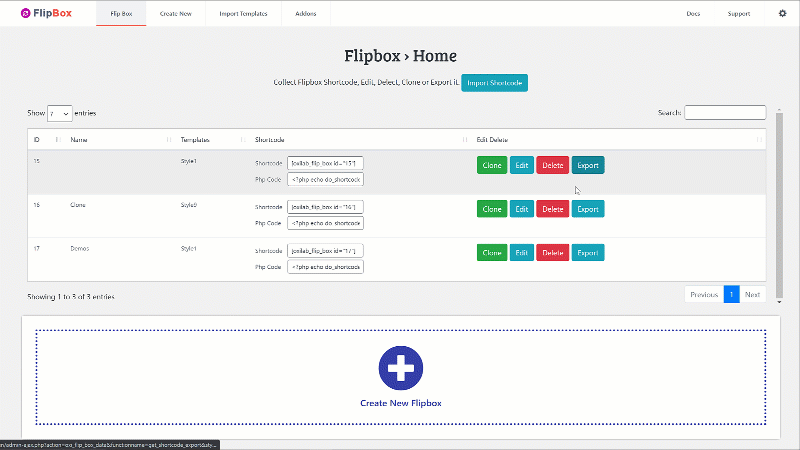Open the Import Templates tab
Viewport: 800px width, 450px height.
click(x=243, y=14)
